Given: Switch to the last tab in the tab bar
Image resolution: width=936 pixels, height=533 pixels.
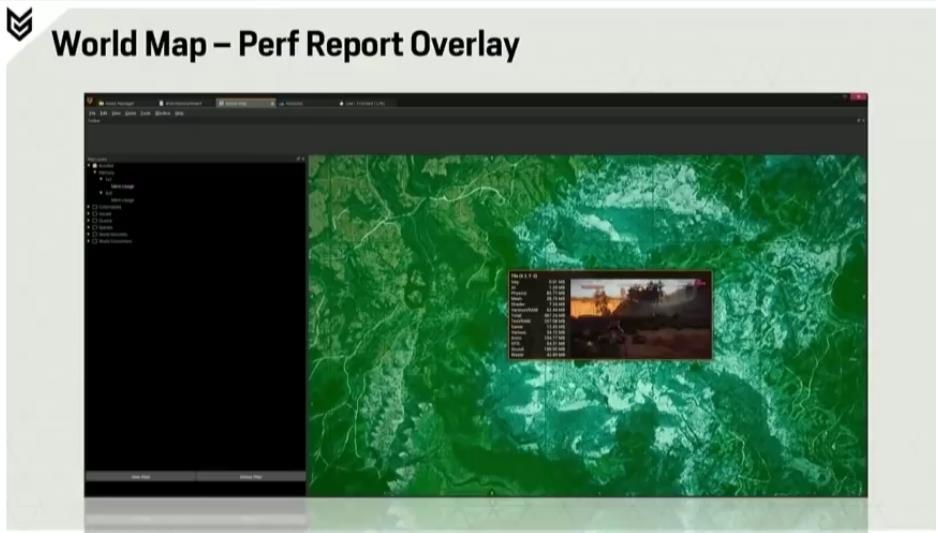Looking at the screenshot, I should (x=365, y=103).
